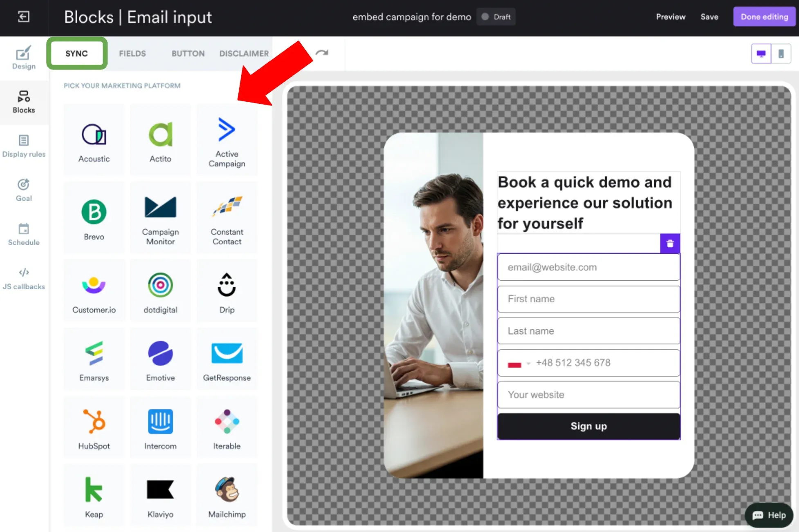Image resolution: width=799 pixels, height=532 pixels.
Task: Switch to mobile preview mode
Action: tap(781, 54)
